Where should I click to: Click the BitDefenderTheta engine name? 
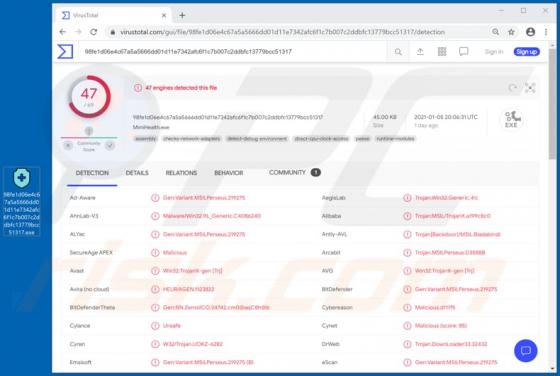click(92, 307)
